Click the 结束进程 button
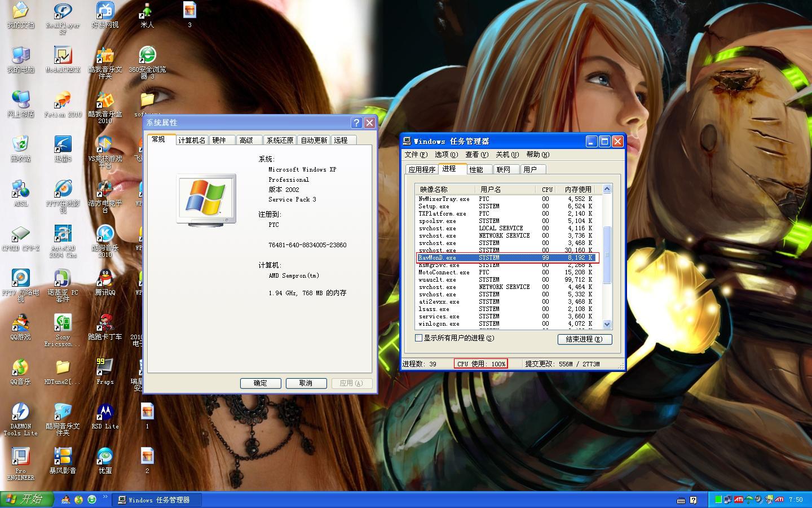Image resolution: width=812 pixels, height=508 pixels. click(x=584, y=339)
